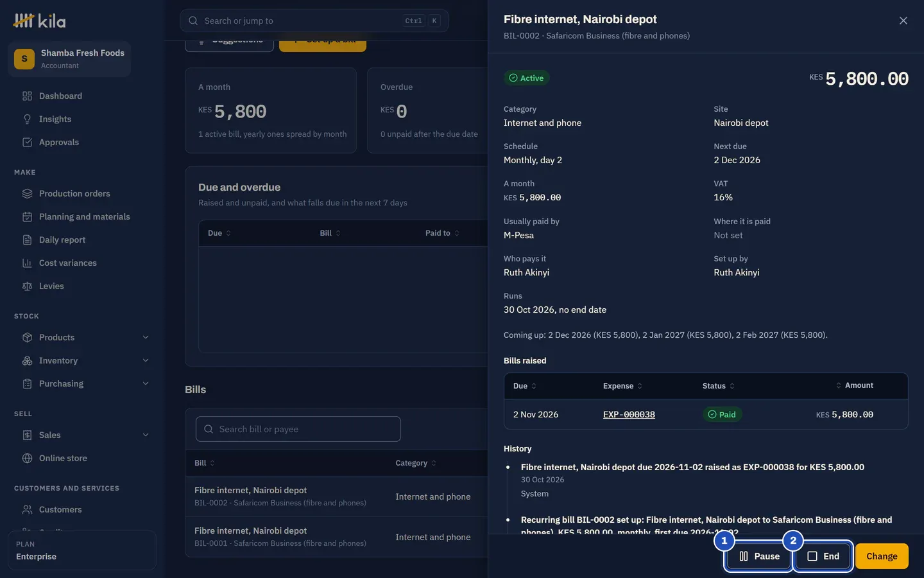Pause this recurring bill
924x578 pixels.
758,556
